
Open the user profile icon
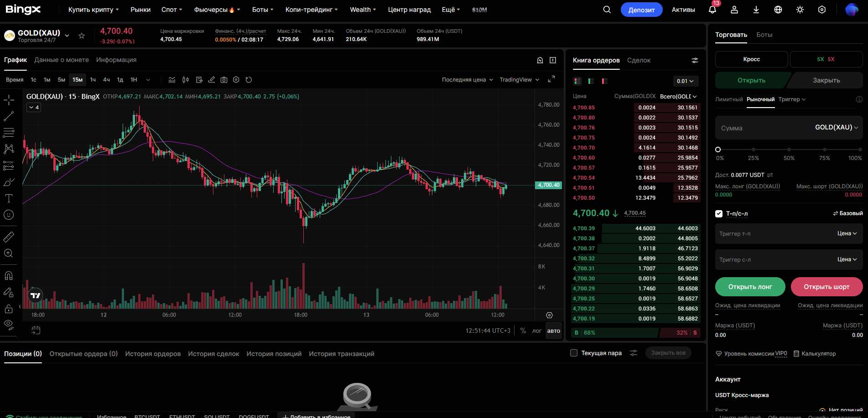click(734, 10)
